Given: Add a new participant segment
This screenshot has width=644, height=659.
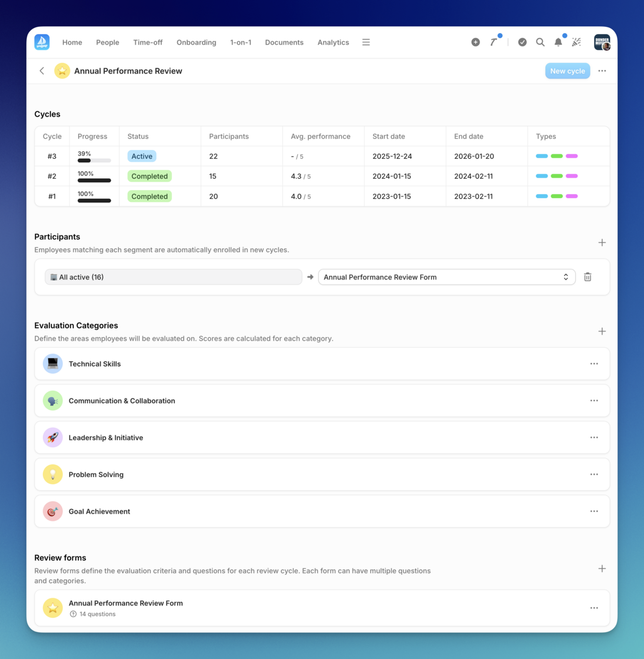Looking at the screenshot, I should click(602, 242).
